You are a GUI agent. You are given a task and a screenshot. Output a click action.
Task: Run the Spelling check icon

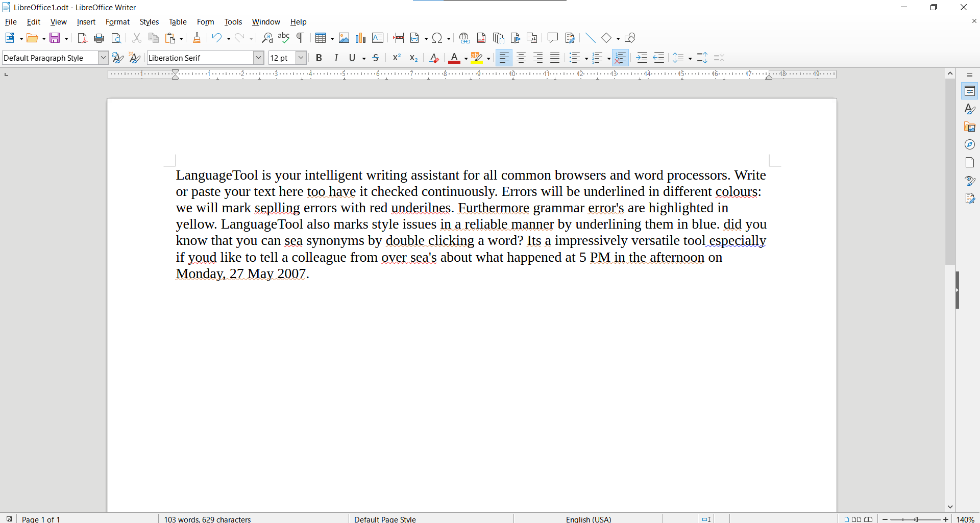coord(284,38)
